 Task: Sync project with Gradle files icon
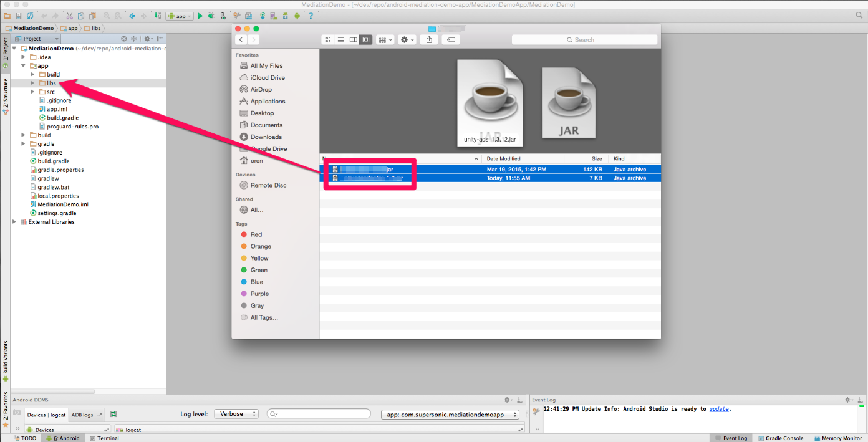pos(262,16)
